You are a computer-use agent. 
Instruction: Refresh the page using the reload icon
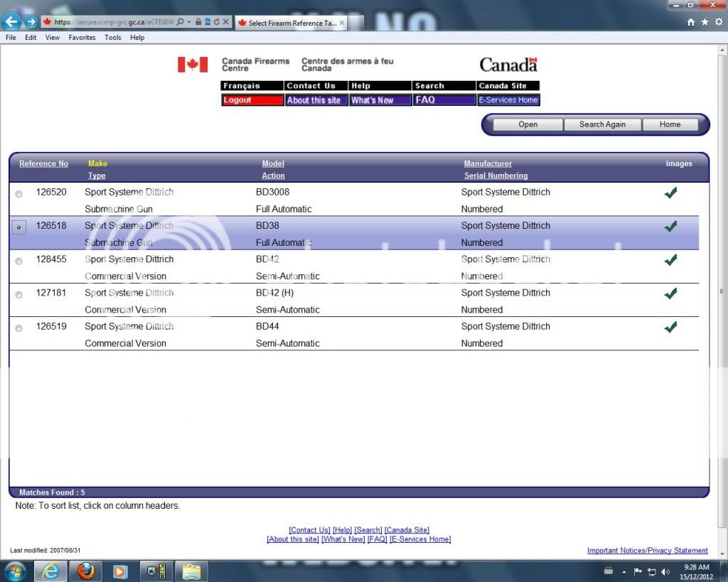(x=216, y=22)
